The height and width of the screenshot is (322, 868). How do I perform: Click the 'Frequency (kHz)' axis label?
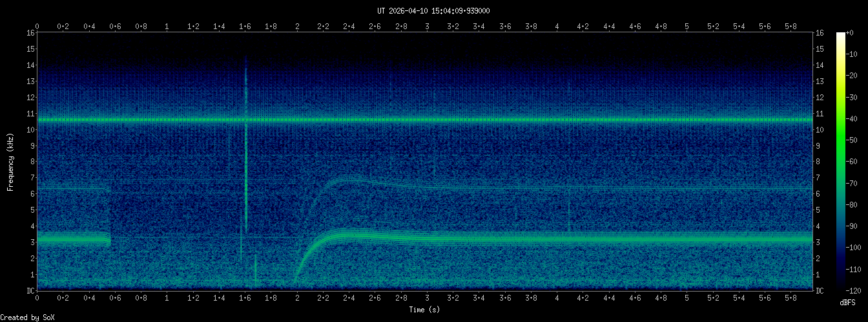click(10, 162)
